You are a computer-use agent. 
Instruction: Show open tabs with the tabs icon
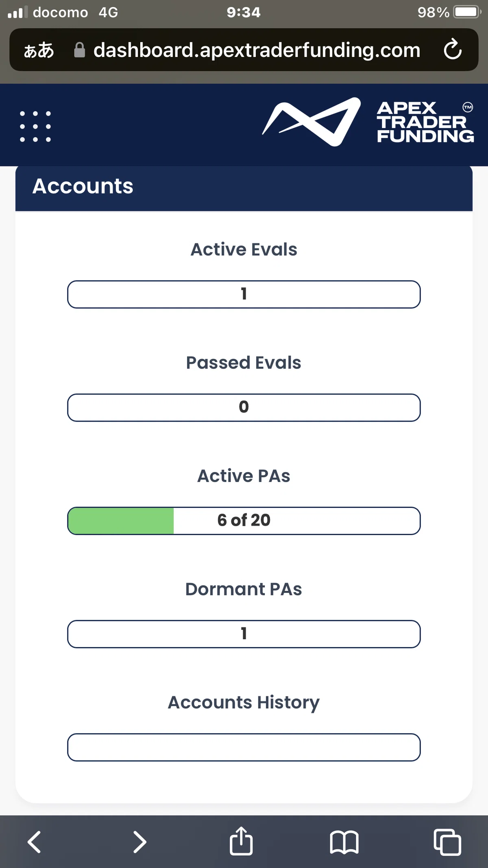447,842
